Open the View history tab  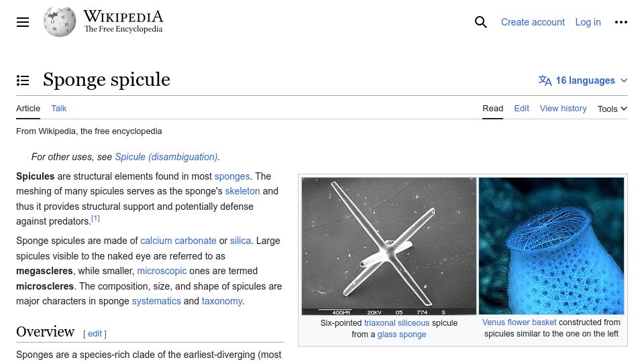pos(563,109)
